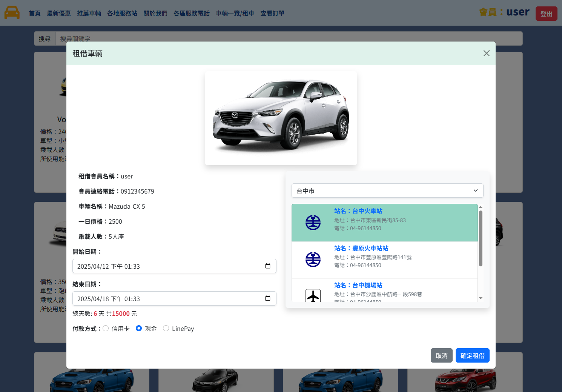
Task: Open 最新優惠 menu item
Action: tap(59, 13)
